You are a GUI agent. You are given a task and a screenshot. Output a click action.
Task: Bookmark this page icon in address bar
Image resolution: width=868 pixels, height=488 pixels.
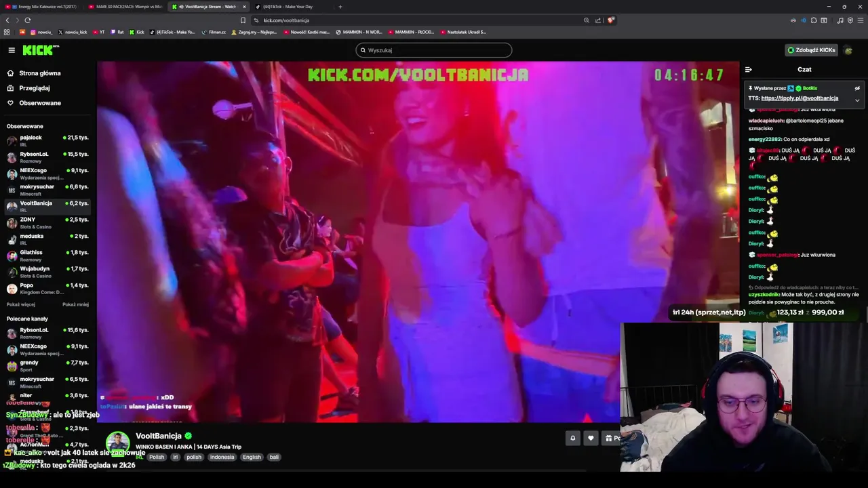click(243, 20)
